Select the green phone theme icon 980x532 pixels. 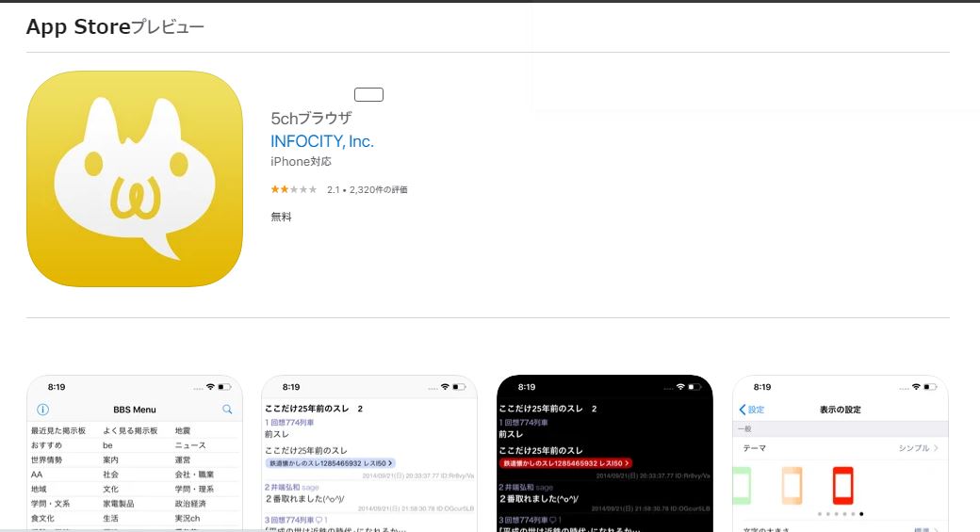point(742,485)
